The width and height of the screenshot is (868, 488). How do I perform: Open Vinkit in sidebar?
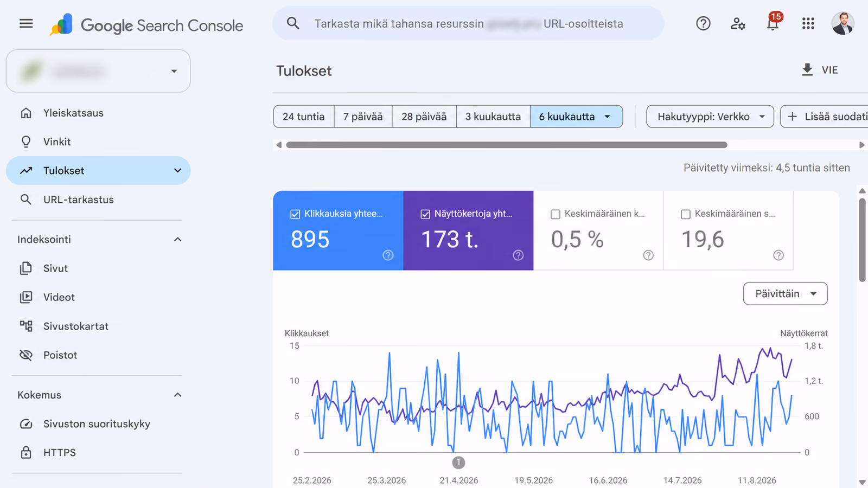pyautogui.click(x=98, y=142)
